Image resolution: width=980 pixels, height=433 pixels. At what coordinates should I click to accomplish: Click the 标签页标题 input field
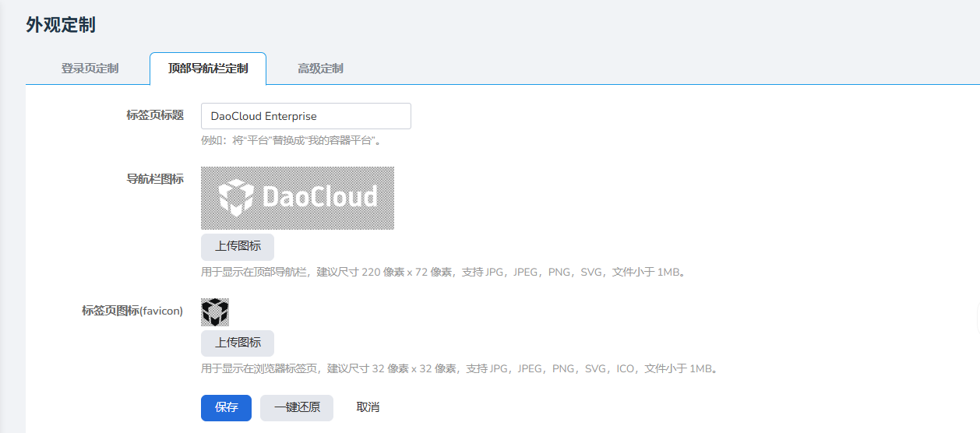(x=305, y=116)
